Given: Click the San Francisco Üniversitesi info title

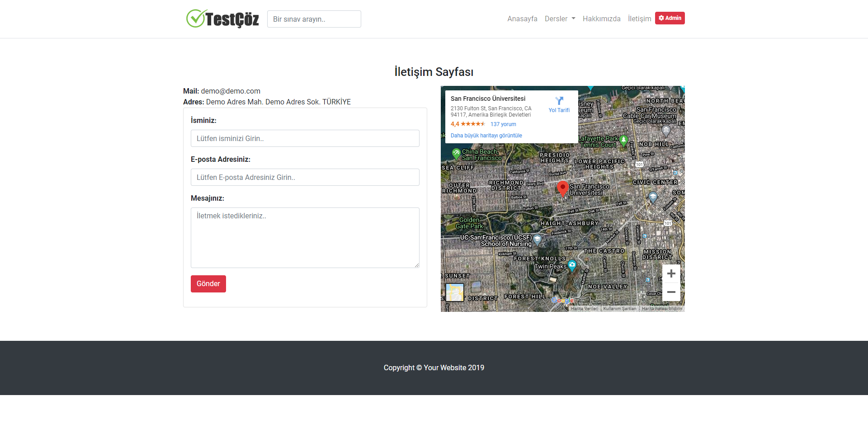Looking at the screenshot, I should click(x=488, y=99).
